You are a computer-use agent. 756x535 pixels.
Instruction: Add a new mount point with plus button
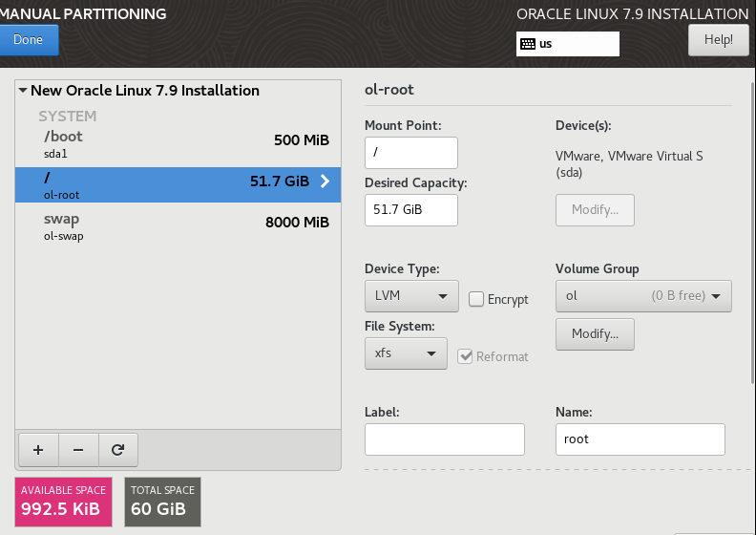[38, 450]
